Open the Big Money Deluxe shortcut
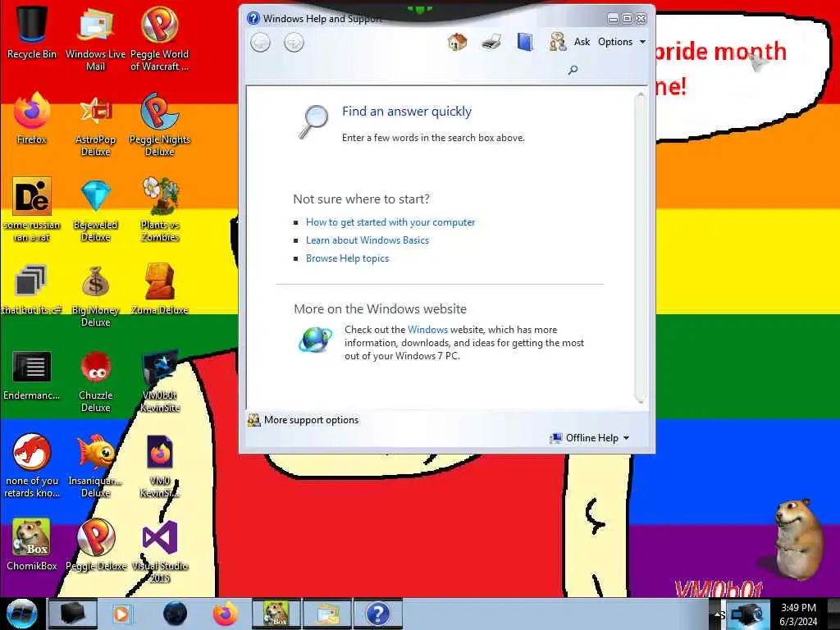The image size is (840, 630). point(95,295)
